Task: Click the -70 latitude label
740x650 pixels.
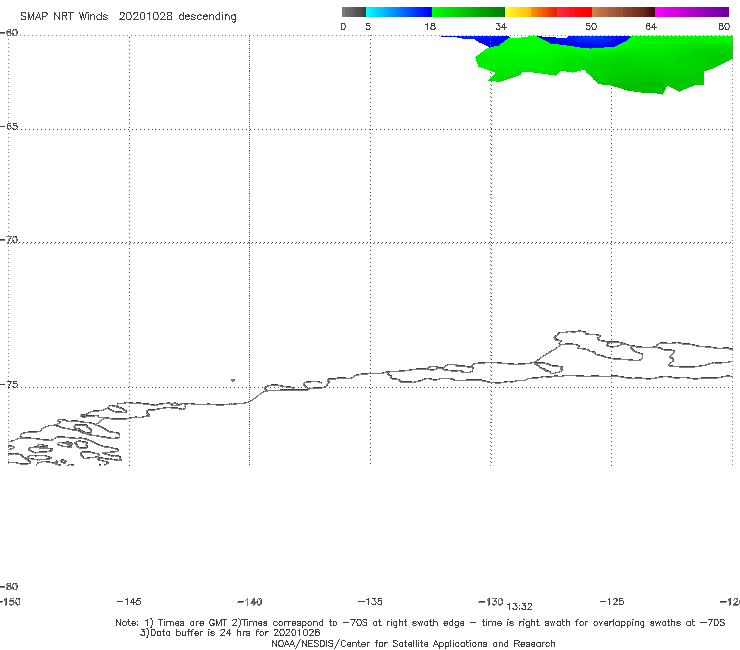Action: click(9, 240)
